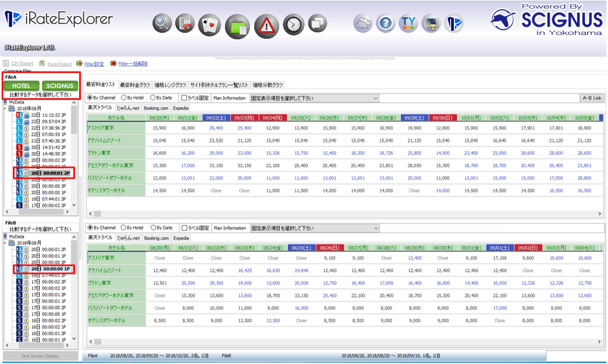608x364 pixels.
Task: Click the A-B Link button
Action: (x=591, y=98)
